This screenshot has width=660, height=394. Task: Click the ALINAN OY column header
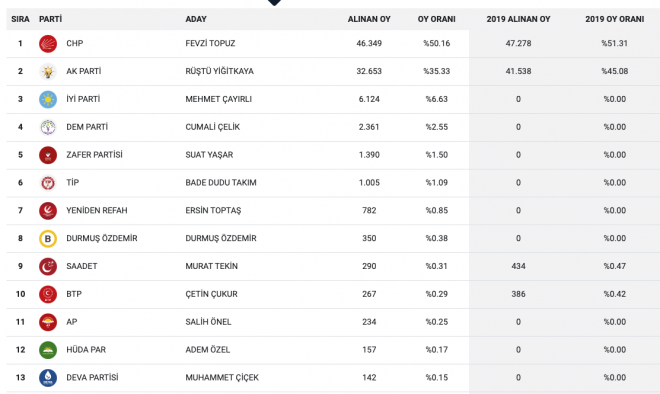pyautogui.click(x=369, y=19)
